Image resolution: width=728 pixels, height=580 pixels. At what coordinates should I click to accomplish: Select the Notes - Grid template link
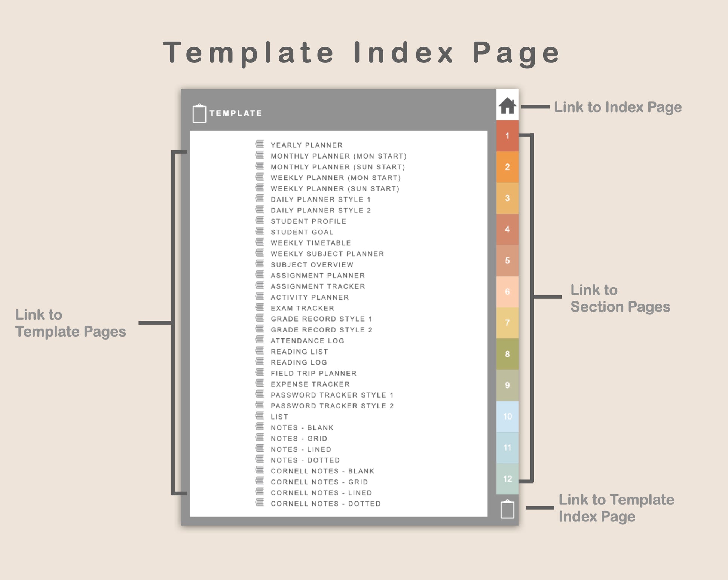coord(299,438)
